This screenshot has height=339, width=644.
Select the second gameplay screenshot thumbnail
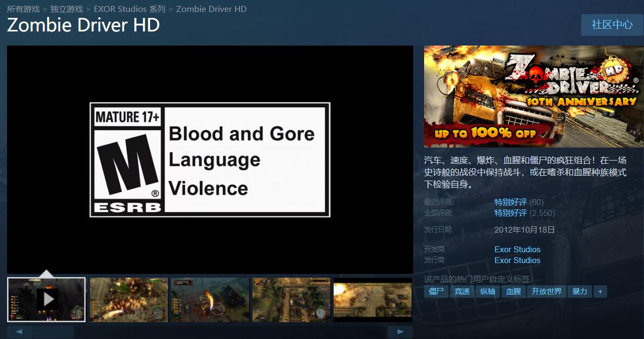128,299
